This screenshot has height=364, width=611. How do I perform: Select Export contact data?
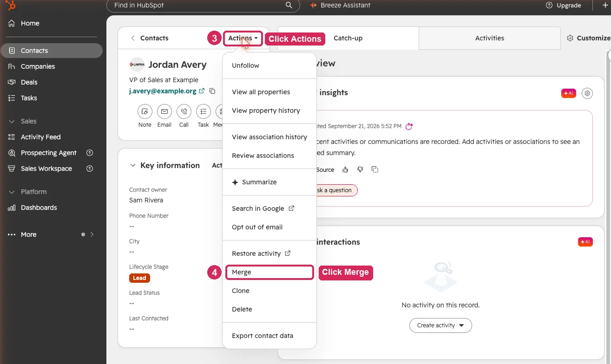click(269, 336)
